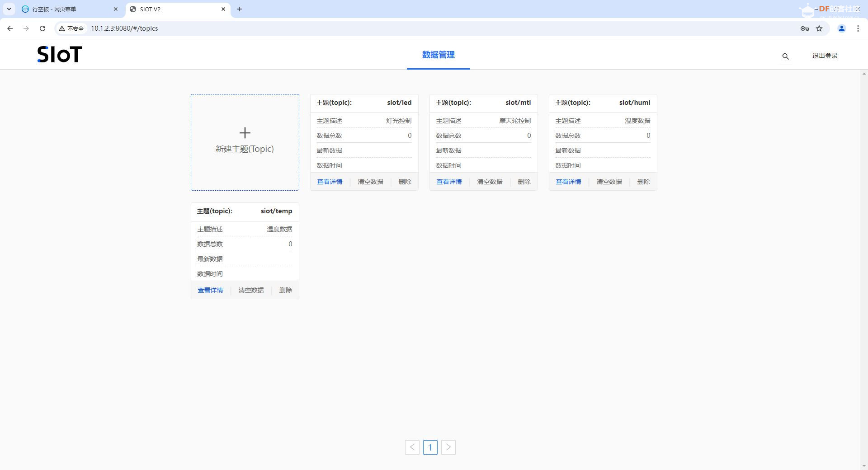868x470 pixels.
Task: Open a new browser tab with plus
Action: pyautogui.click(x=240, y=9)
